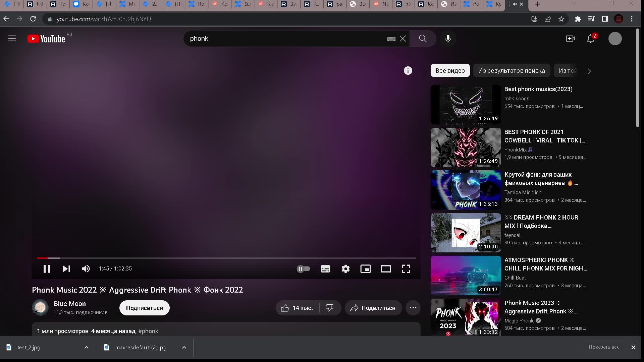The width and height of the screenshot is (644, 362).
Task: Skip to next video
Action: (x=66, y=269)
